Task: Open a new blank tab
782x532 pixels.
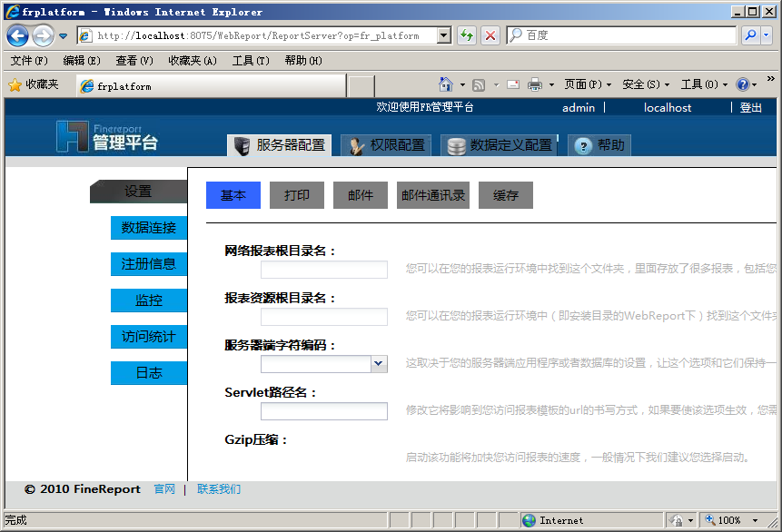Action: coord(361,86)
